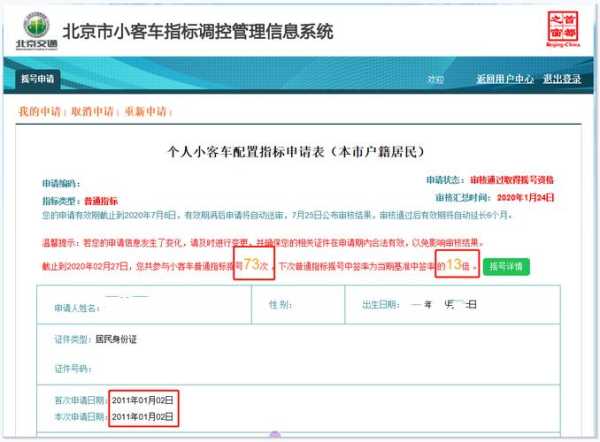This screenshot has width=600, height=442.
Task: Open the 摇号申请 tab
Action: (x=38, y=78)
